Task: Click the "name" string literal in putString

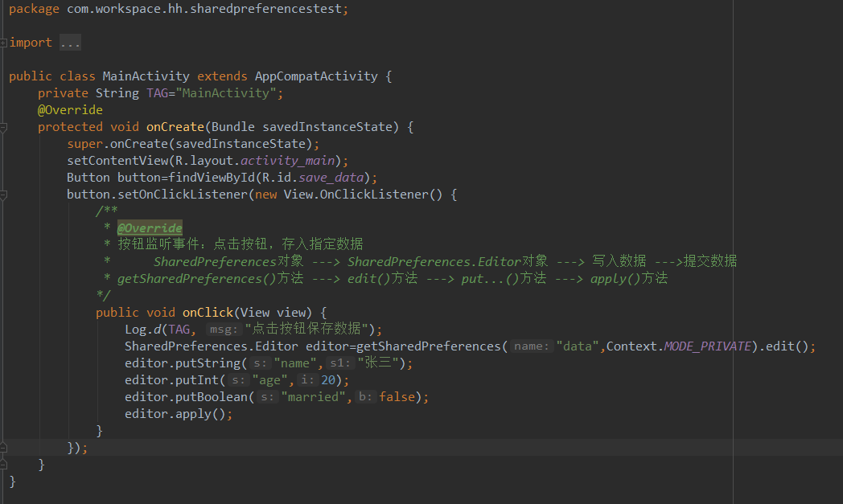Action: pos(295,364)
